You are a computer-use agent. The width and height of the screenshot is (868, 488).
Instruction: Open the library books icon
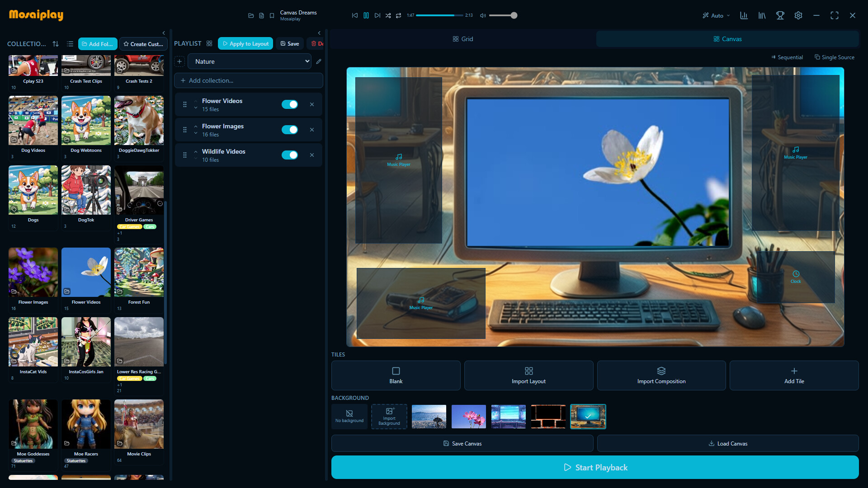pos(762,15)
